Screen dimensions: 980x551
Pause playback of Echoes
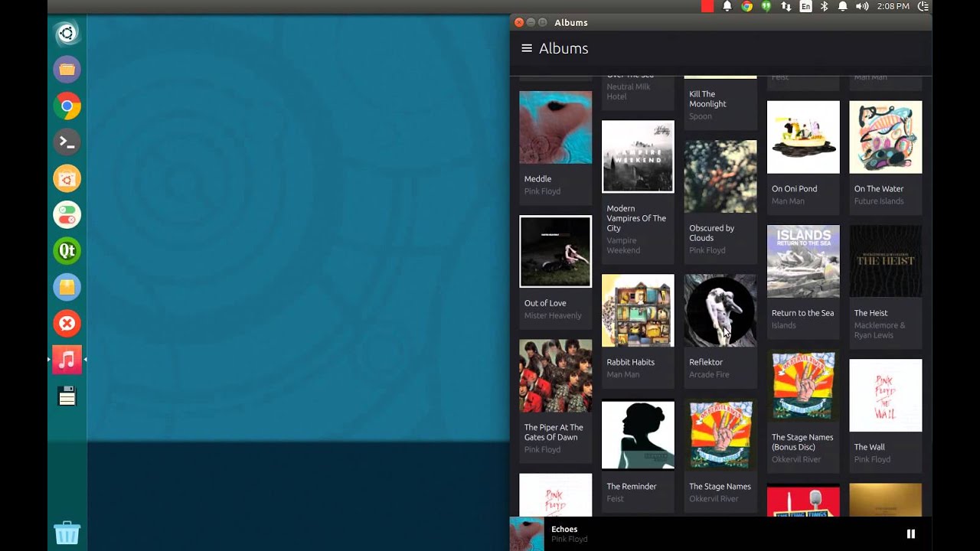[911, 533]
